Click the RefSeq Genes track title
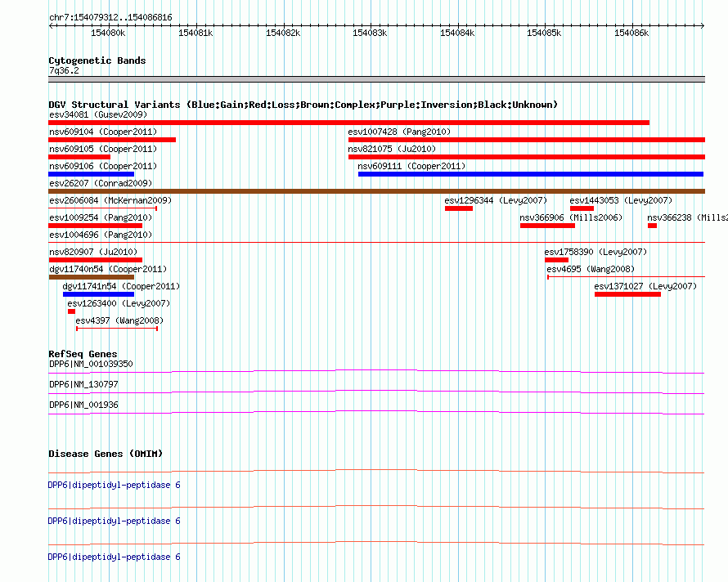Screen dimensions: 728x582 point(83,354)
